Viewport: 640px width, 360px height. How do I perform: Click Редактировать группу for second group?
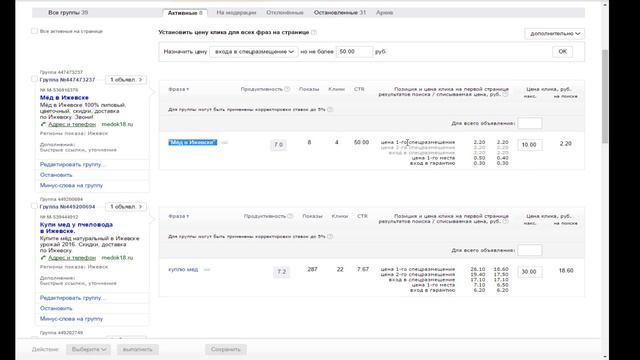[72, 298]
